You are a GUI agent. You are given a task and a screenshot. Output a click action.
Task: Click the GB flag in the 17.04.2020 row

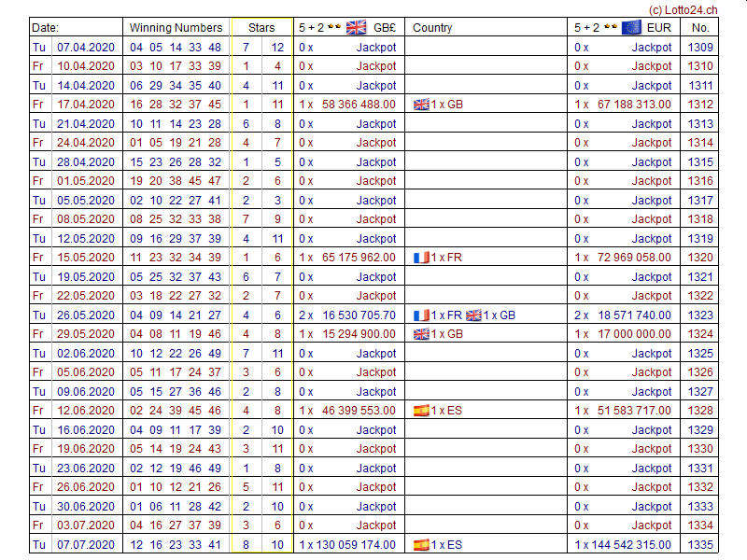click(421, 105)
